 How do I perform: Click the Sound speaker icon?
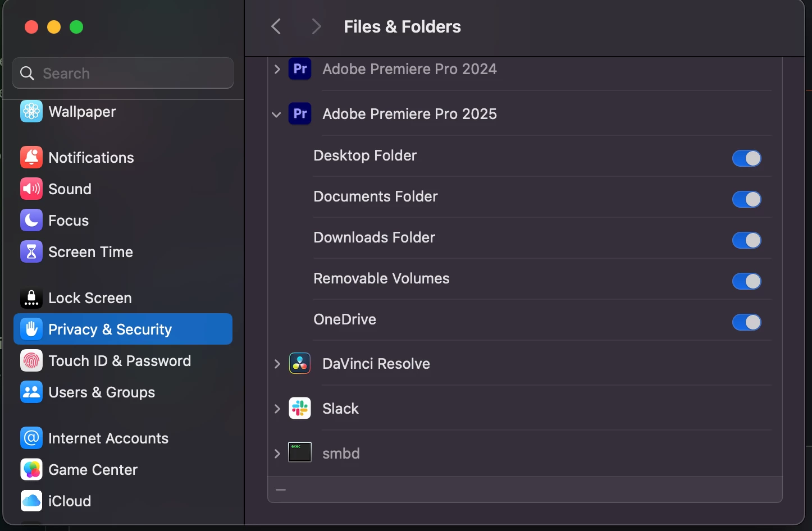pyautogui.click(x=31, y=189)
